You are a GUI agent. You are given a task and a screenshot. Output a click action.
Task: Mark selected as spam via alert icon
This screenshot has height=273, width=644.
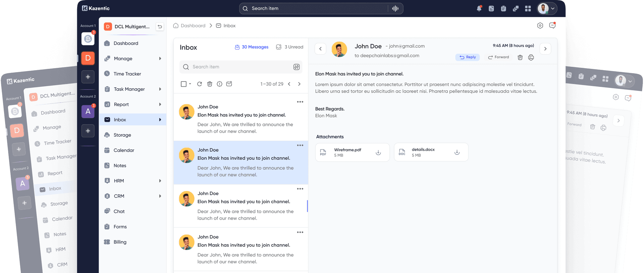point(219,84)
